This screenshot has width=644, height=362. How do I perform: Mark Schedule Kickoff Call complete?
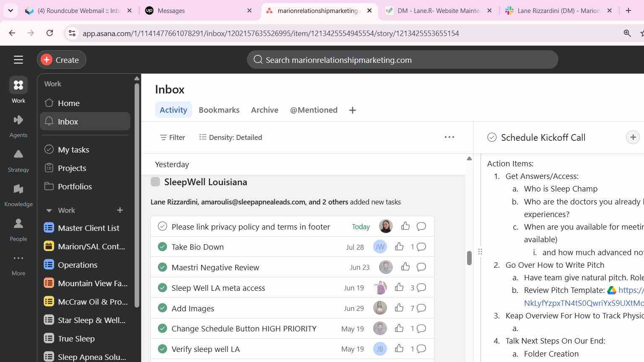(x=492, y=137)
